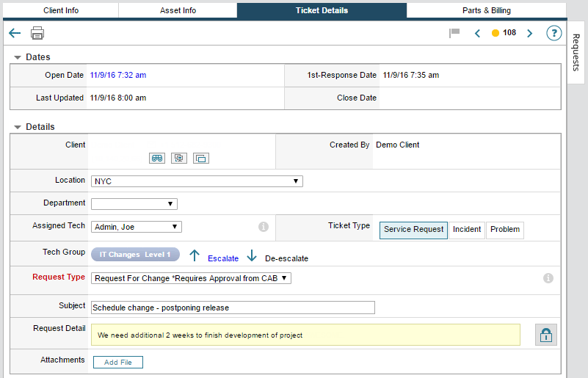Open the Assigned Tech dropdown

pos(137,227)
